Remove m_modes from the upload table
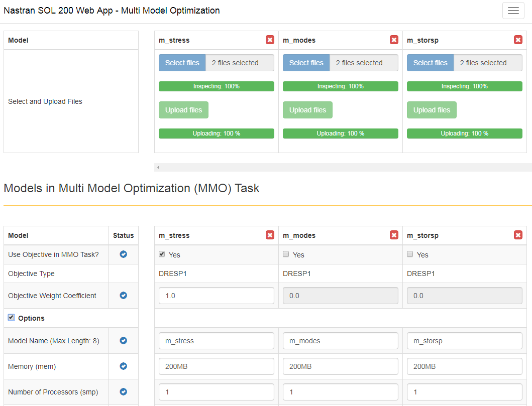This screenshot has height=406, width=532. (x=394, y=40)
